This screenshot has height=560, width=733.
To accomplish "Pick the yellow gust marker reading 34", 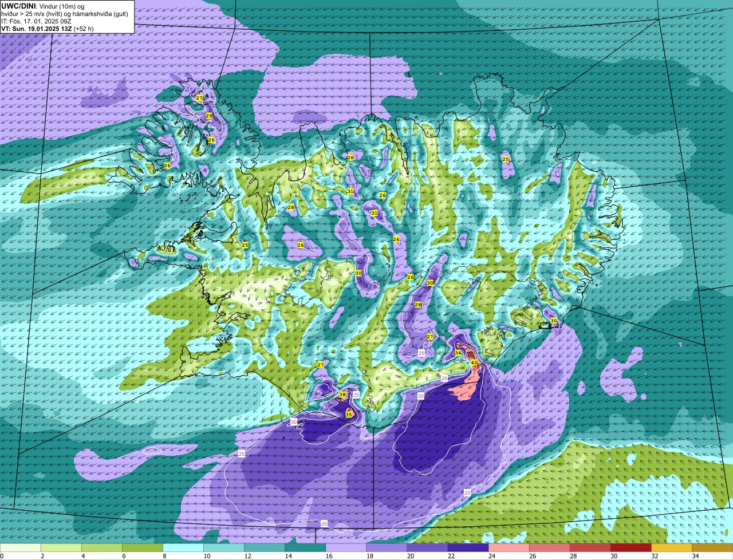I will click(458, 353).
